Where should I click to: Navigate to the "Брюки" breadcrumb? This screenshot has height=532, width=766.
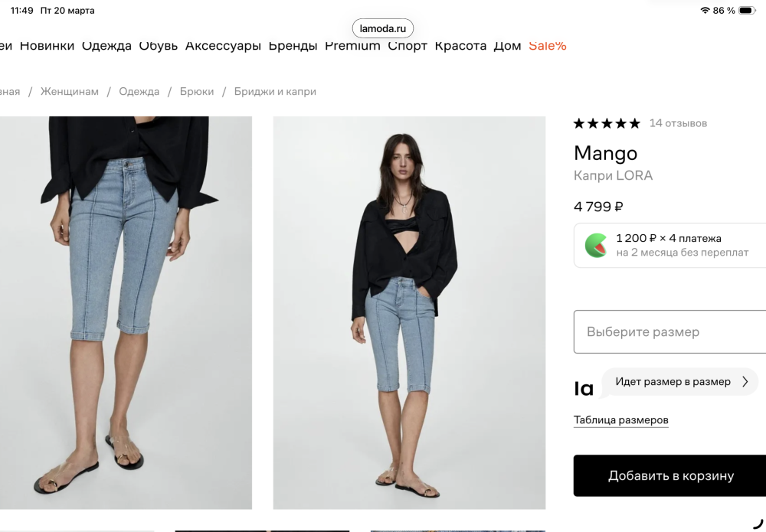[197, 91]
